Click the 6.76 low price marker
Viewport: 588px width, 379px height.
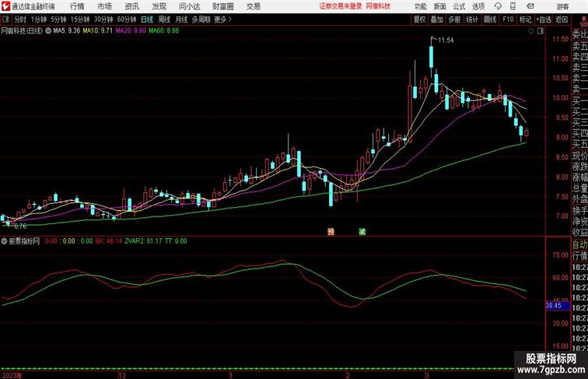20,226
